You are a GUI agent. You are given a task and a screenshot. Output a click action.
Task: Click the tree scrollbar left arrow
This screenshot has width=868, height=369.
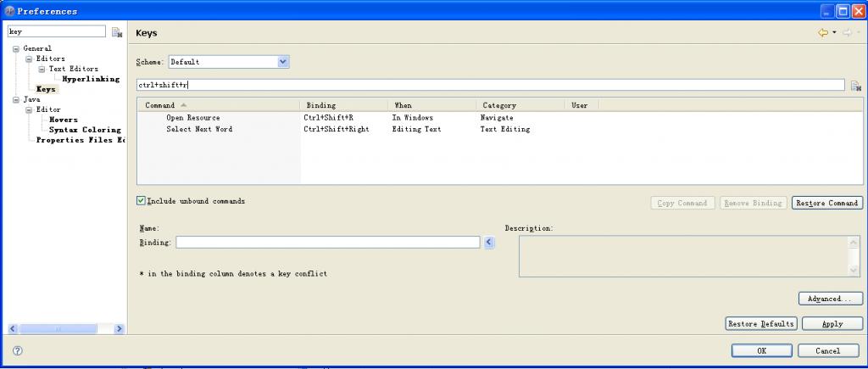[13, 328]
